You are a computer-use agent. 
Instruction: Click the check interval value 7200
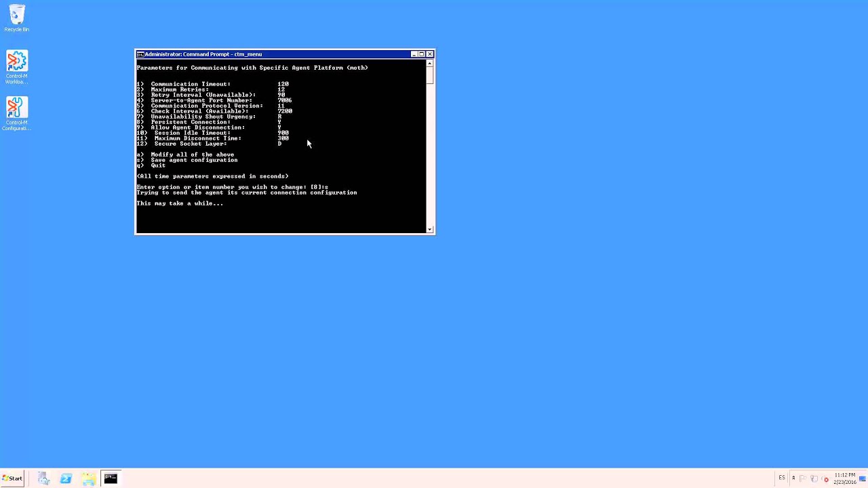285,111
